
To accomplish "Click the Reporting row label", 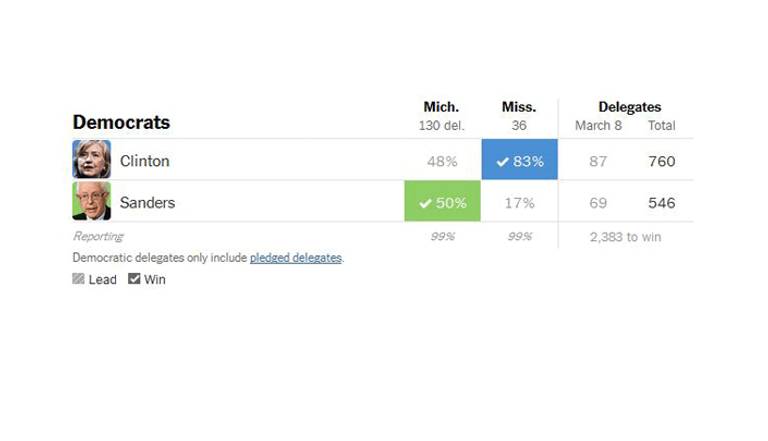I will tap(98, 237).
